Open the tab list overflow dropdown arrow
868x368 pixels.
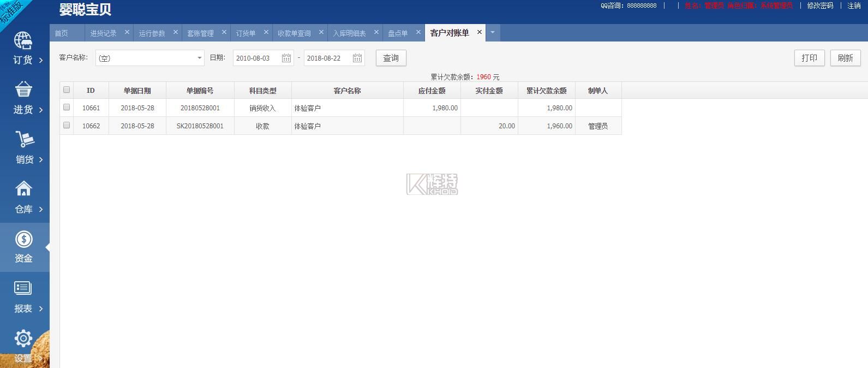[x=492, y=33]
